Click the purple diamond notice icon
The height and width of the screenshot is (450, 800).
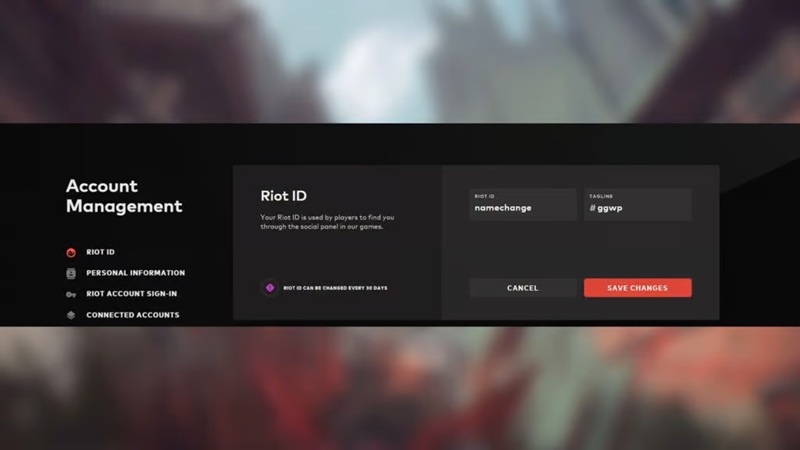(x=269, y=288)
